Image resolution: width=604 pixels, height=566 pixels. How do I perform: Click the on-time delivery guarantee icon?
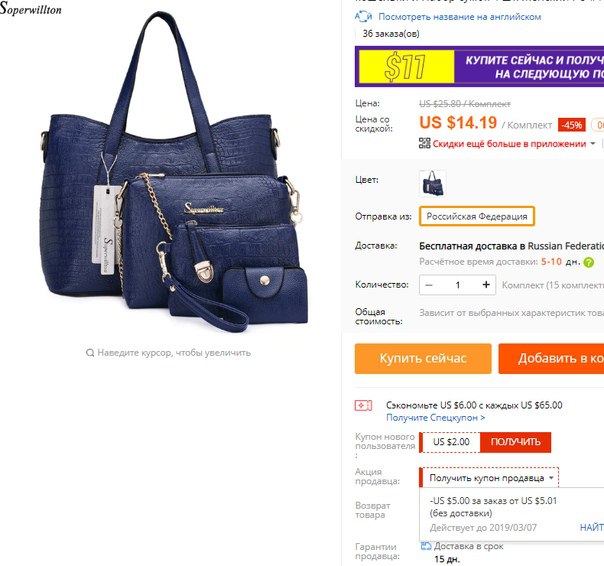click(426, 546)
